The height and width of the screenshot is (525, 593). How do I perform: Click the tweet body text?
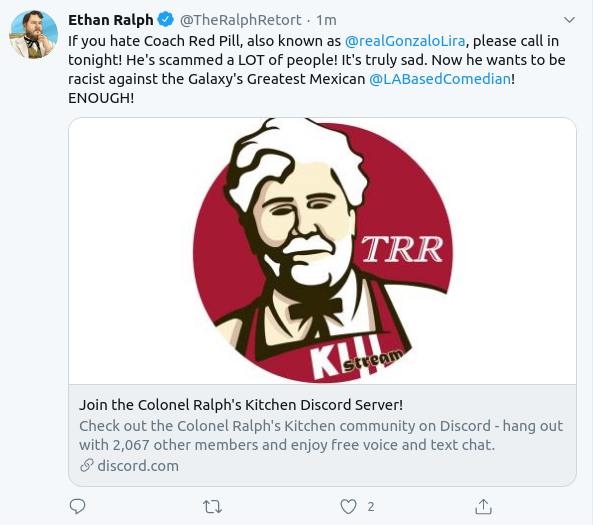click(x=317, y=69)
